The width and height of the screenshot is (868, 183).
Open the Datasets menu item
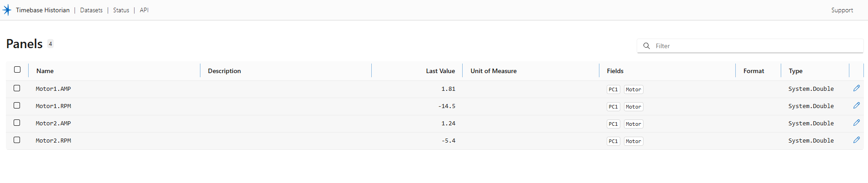91,10
